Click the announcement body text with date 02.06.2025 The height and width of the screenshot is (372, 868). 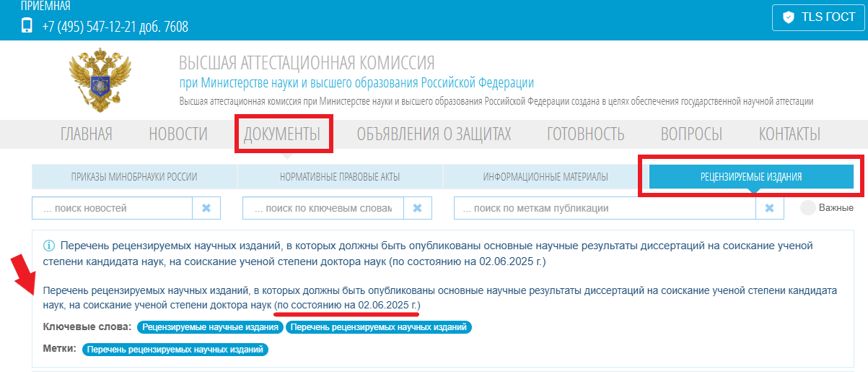440,298
